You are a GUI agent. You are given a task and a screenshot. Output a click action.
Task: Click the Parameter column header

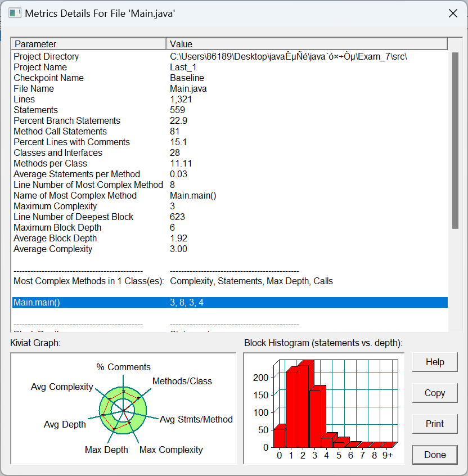(89, 44)
